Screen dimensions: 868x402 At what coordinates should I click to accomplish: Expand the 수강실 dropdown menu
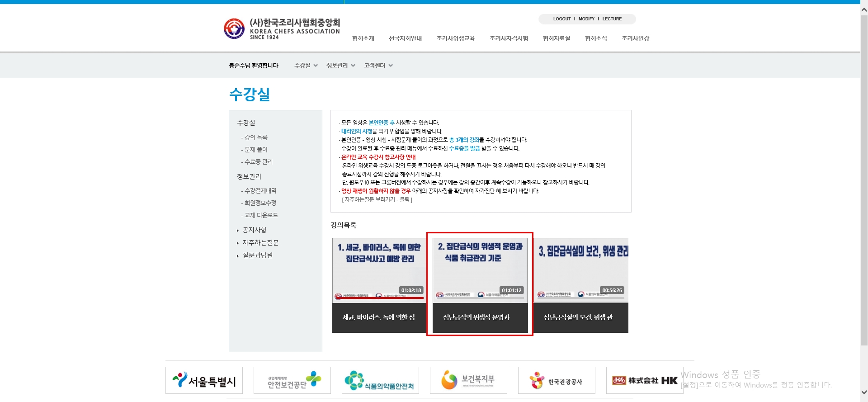click(x=306, y=66)
